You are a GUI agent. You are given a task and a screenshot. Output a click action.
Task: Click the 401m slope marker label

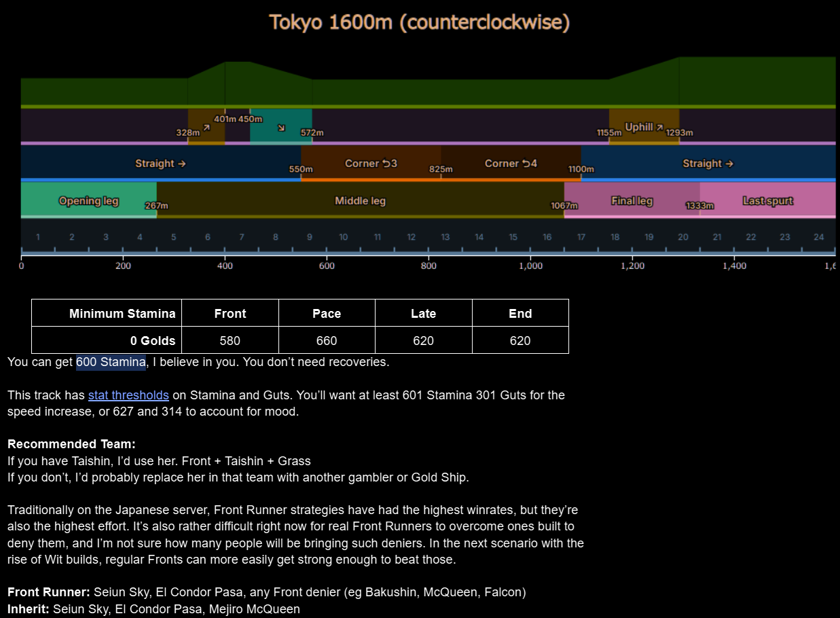tap(225, 119)
